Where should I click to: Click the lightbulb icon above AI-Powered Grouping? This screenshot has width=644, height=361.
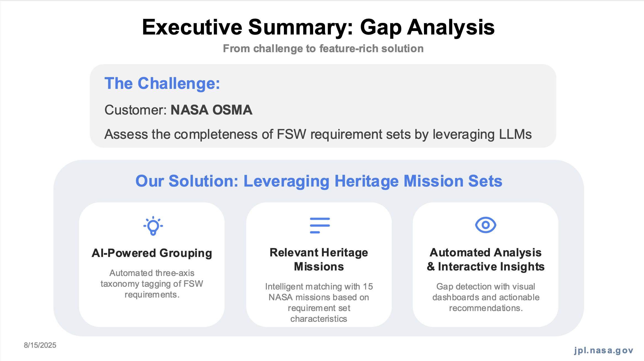coord(153,226)
